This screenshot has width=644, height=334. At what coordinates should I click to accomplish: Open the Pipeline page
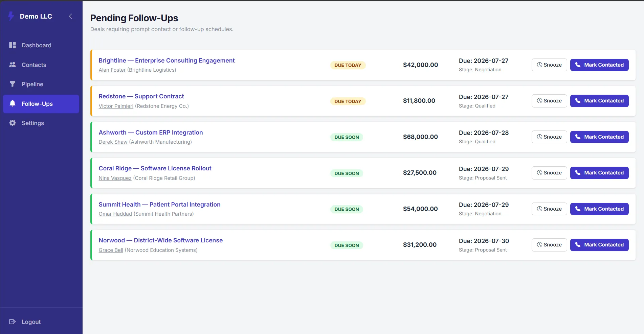pos(41,84)
